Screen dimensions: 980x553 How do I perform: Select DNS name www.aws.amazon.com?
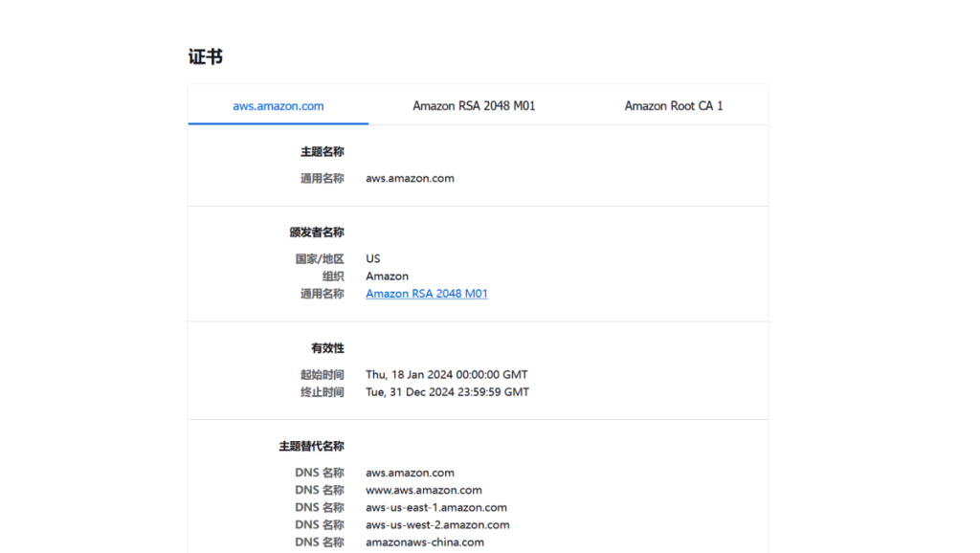pos(424,491)
